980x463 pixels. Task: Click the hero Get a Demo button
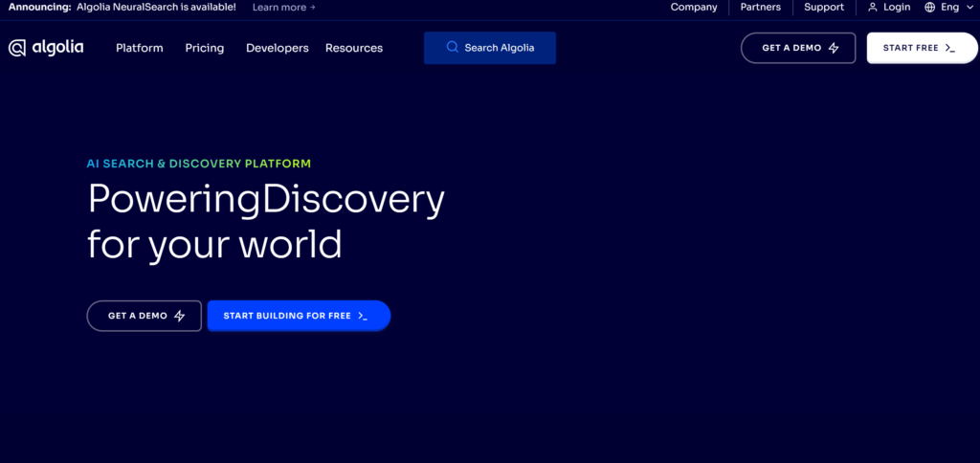[145, 317]
